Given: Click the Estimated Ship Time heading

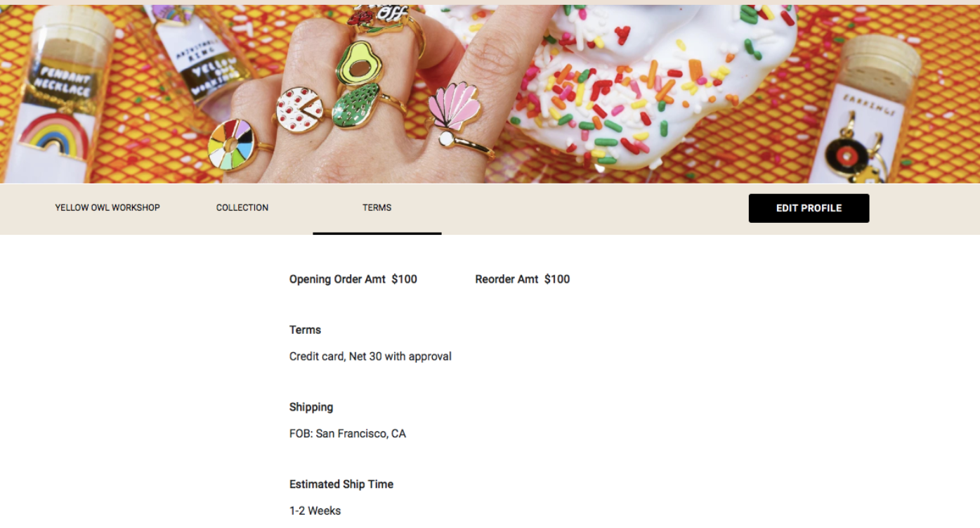Looking at the screenshot, I should coord(341,484).
